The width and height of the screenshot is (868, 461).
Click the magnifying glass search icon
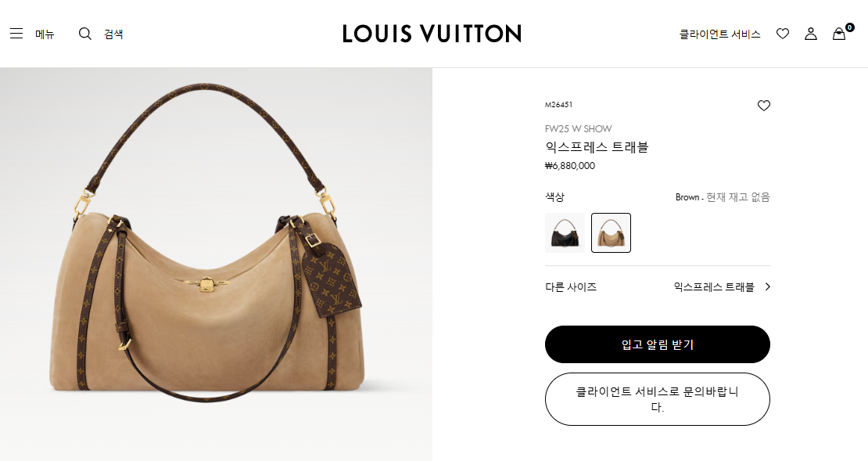coord(84,34)
